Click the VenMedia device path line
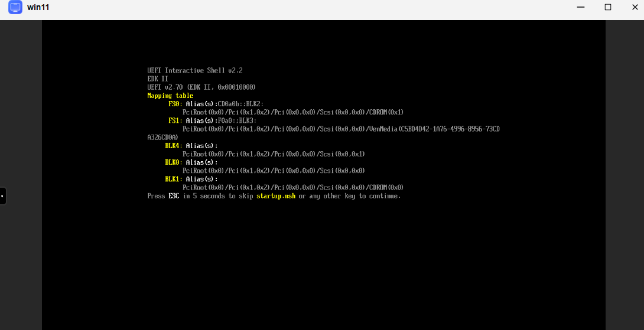644x330 pixels. [341, 129]
